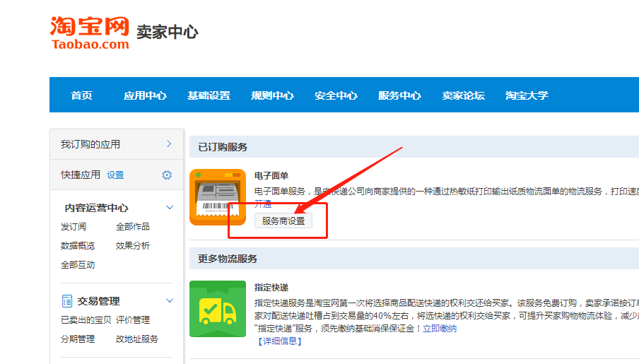Click the 开通 link under 电子面单

[263, 204]
